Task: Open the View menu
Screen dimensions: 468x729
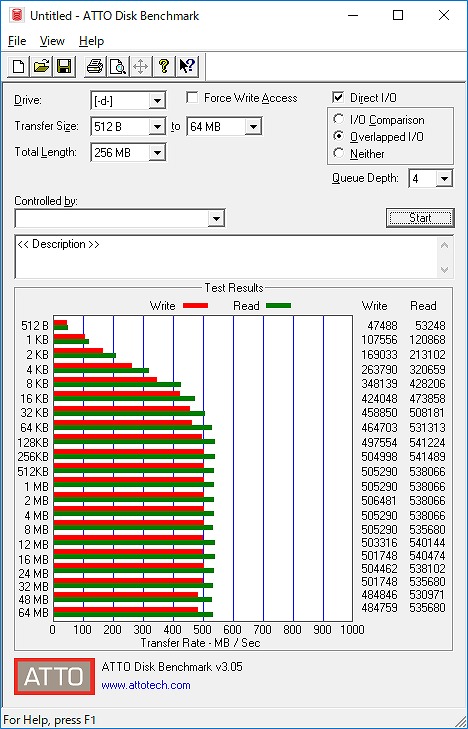Action: click(52, 41)
